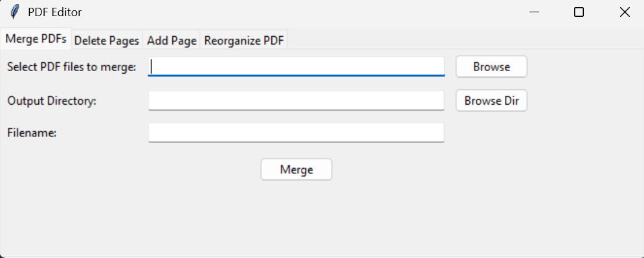
Task: Switch to the Merge PDFs tab
Action: 36,39
